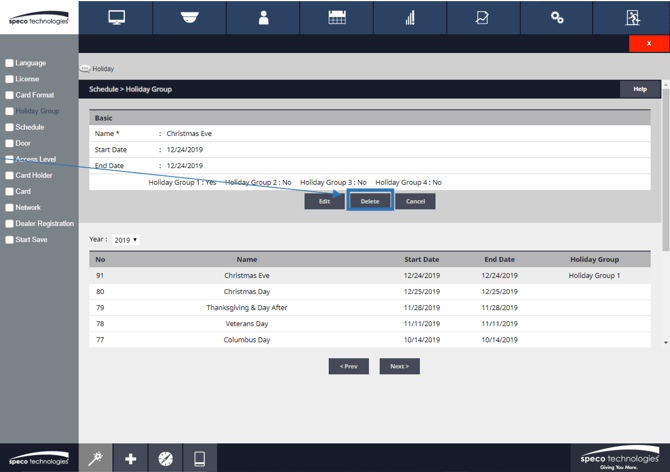Click the Holiday Group column header

pos(594,259)
